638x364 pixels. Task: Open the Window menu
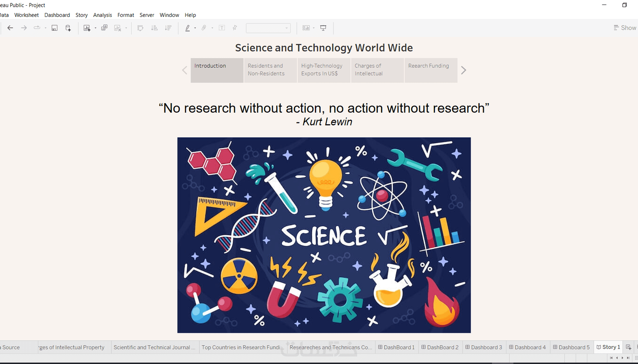[169, 15]
